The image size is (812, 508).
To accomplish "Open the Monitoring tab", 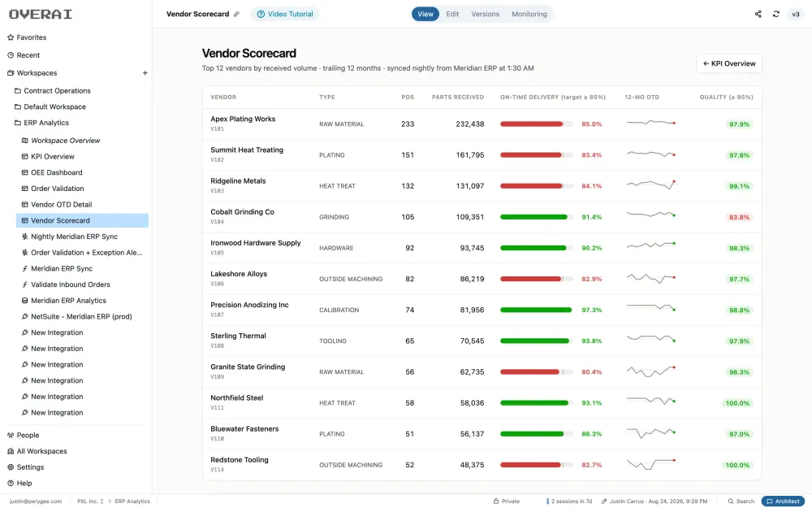I will (x=529, y=14).
